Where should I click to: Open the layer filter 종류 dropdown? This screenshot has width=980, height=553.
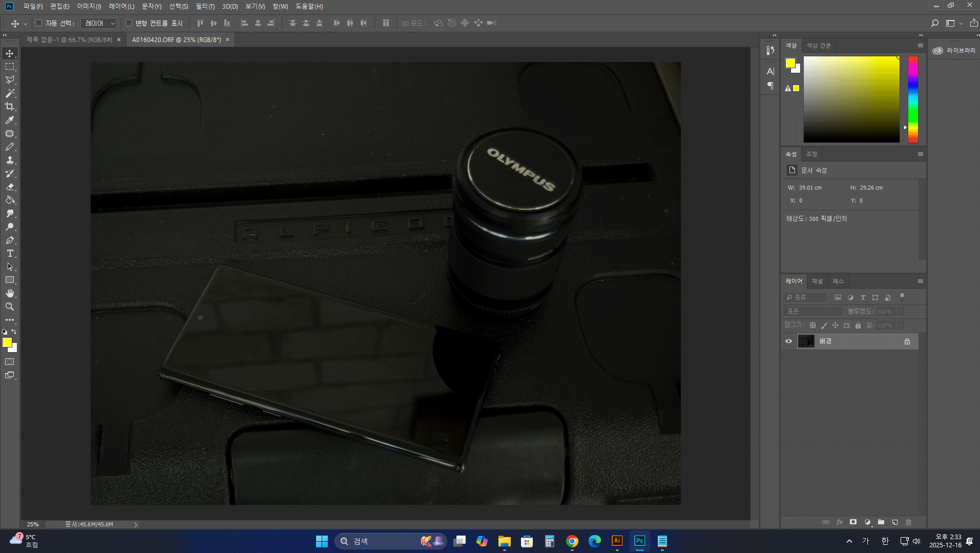pos(805,298)
